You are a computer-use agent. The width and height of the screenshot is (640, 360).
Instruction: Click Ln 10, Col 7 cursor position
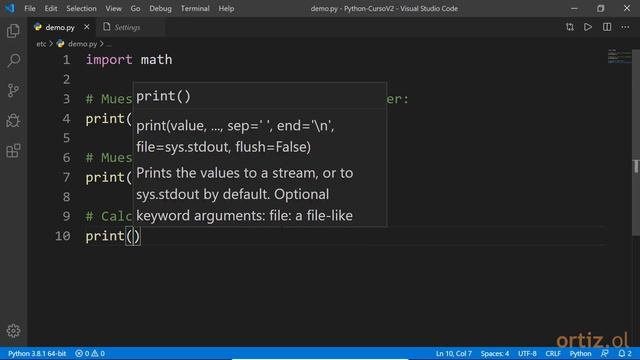point(453,353)
